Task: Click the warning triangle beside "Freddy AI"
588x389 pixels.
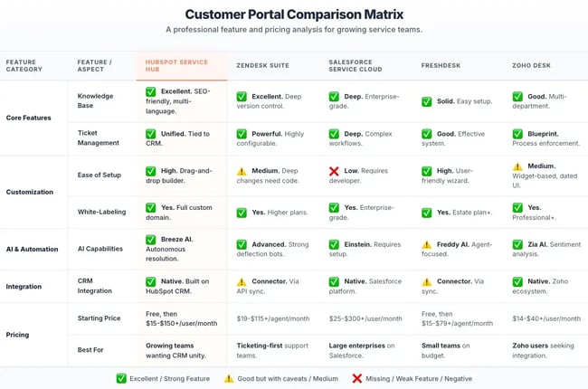Action: pos(426,243)
